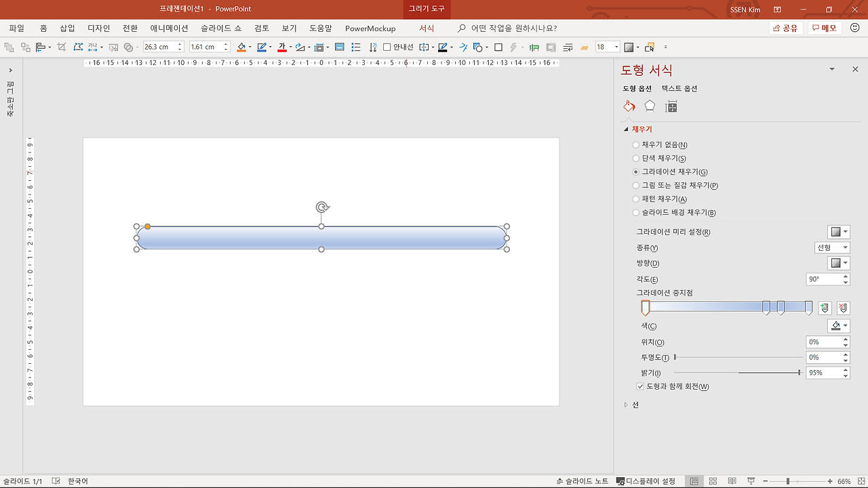Select 그림 또는 질감 채우기 option
The height and width of the screenshot is (488, 868).
pos(675,185)
